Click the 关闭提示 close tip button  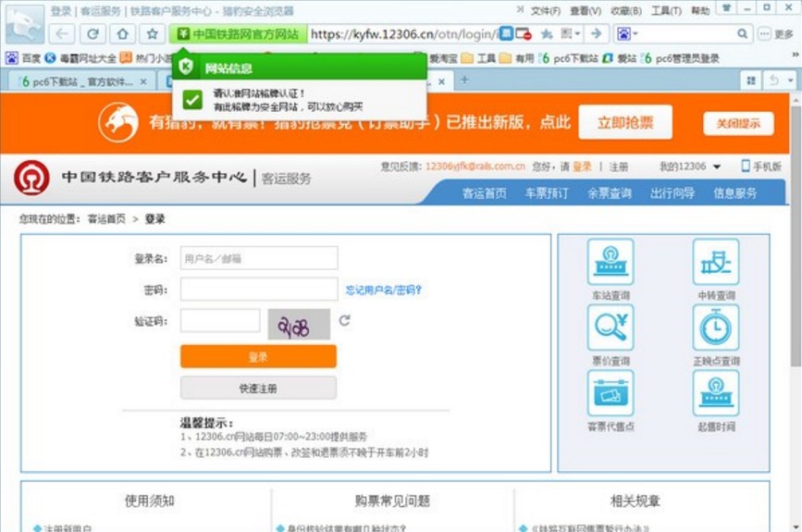[738, 123]
